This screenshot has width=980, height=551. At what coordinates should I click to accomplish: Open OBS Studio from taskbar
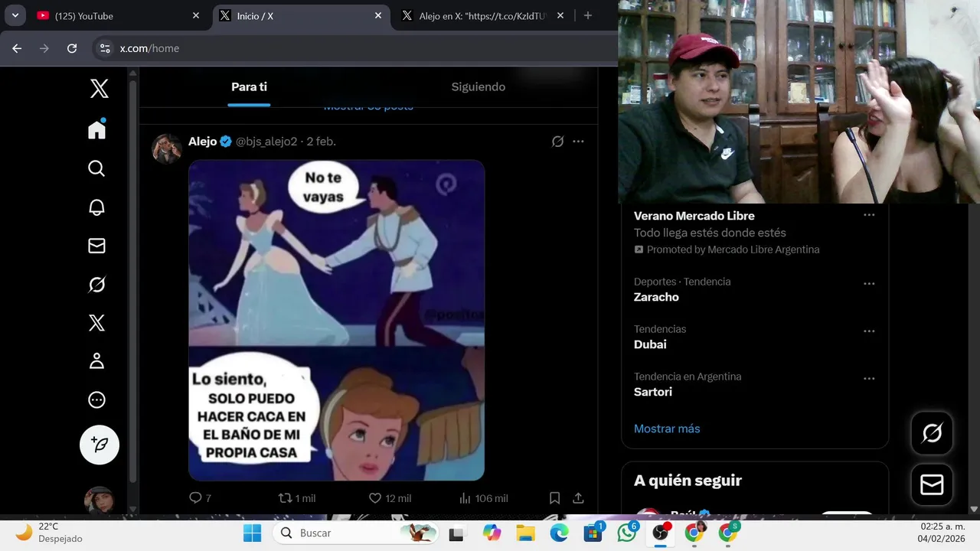point(661,533)
